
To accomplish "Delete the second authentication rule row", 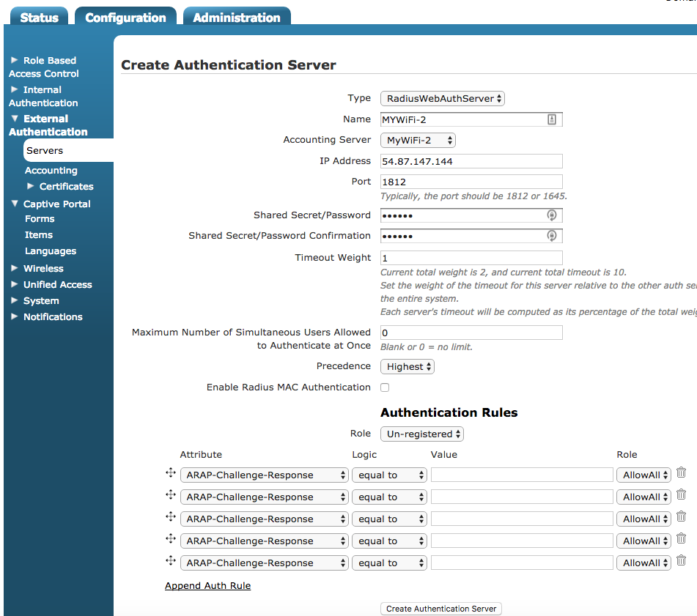I will click(x=681, y=494).
